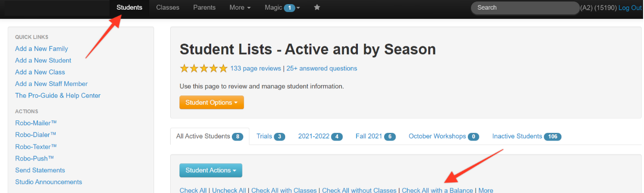Click the Check All link
This screenshot has width=644, height=193.
point(193,190)
